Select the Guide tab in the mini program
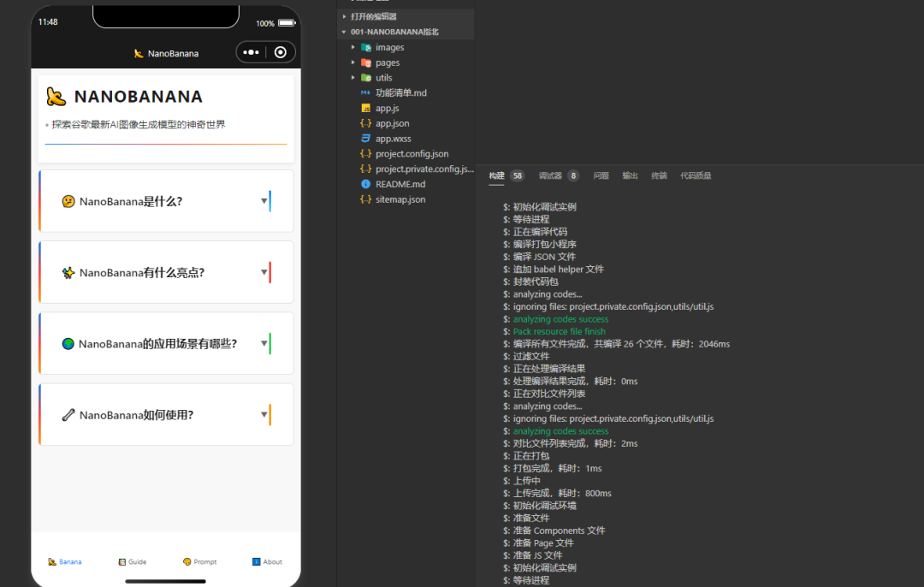 [x=132, y=562]
